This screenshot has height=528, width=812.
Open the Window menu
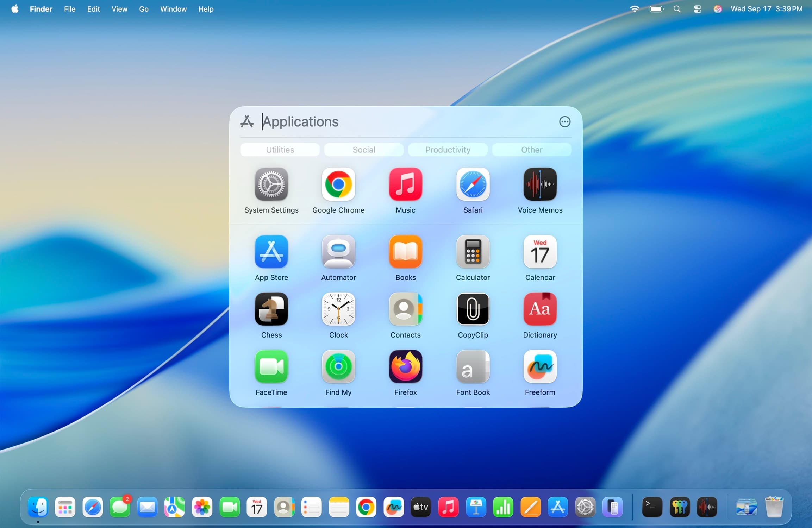(173, 9)
